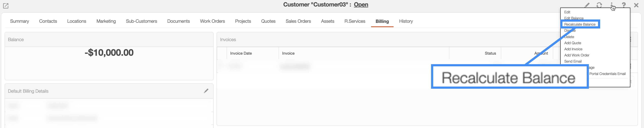
Task: Click the Status column header
Action: click(x=490, y=53)
